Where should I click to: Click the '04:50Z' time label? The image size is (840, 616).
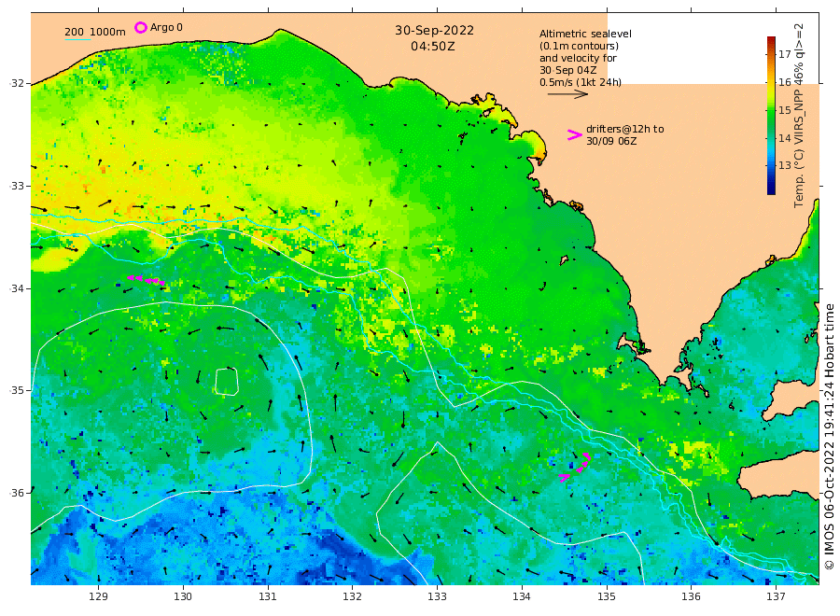tap(433, 47)
